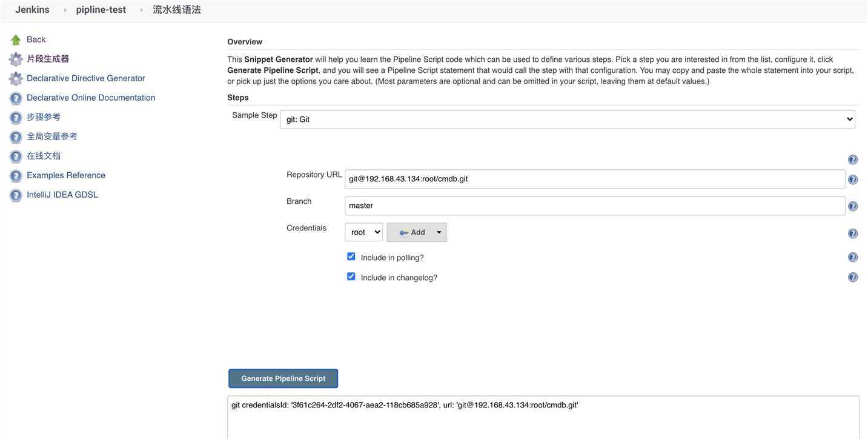Show help for the Credentials row
Viewport: 868px width, 439px height.
(x=853, y=233)
